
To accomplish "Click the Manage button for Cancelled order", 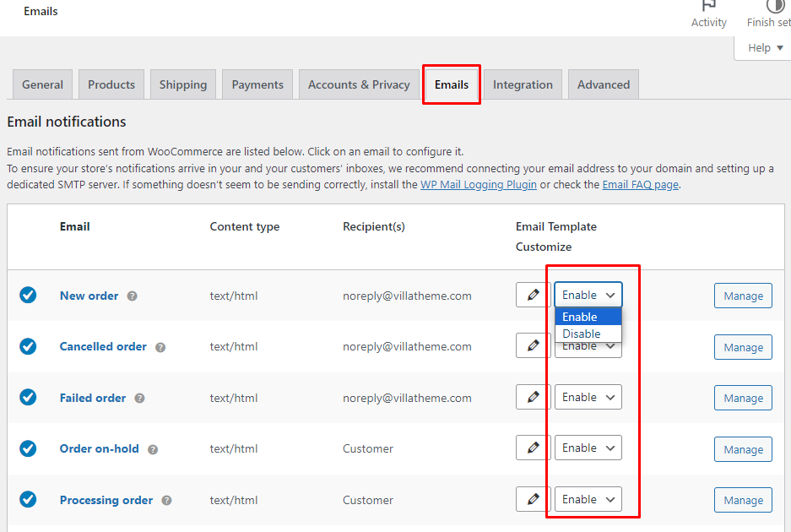I will [x=743, y=347].
